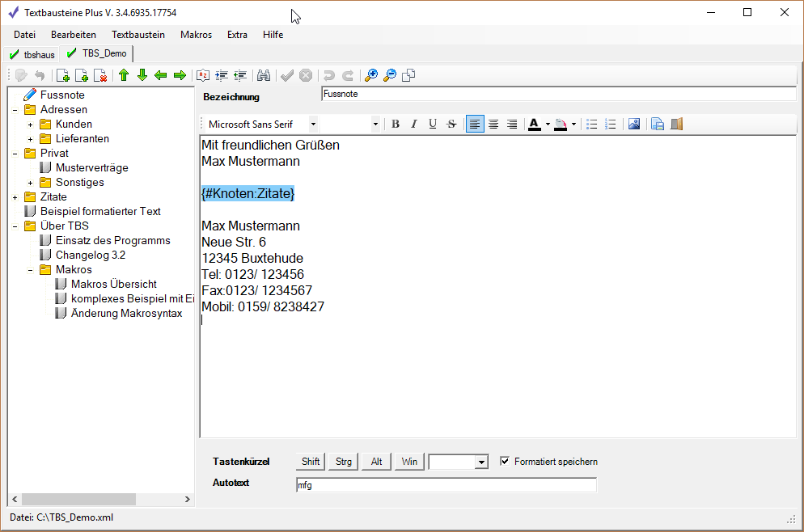Open the Microsoft Sans Serif font dropdown
Screen dimensions: 804x532
[x=313, y=124]
